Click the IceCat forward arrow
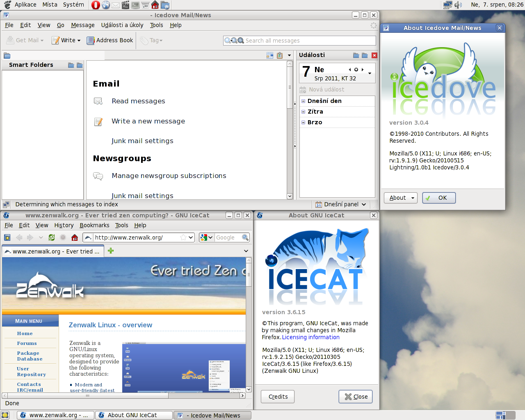This screenshot has height=420, width=525. (x=30, y=237)
